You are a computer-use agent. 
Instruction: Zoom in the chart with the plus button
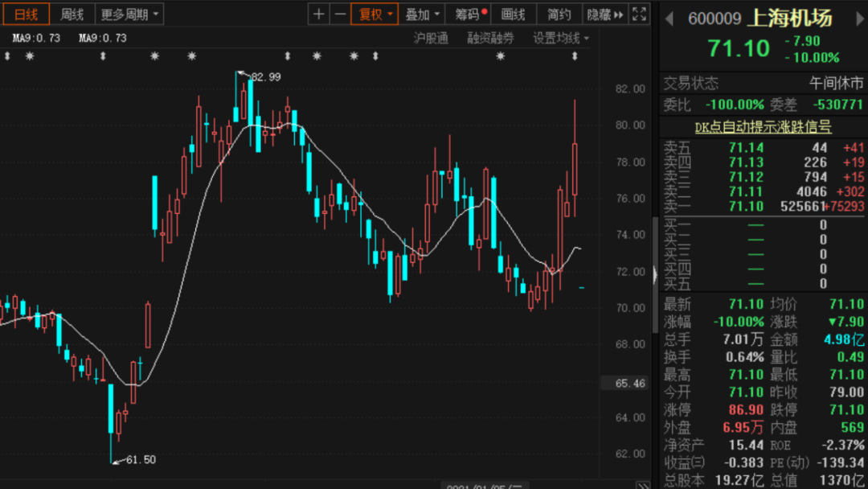(x=319, y=14)
